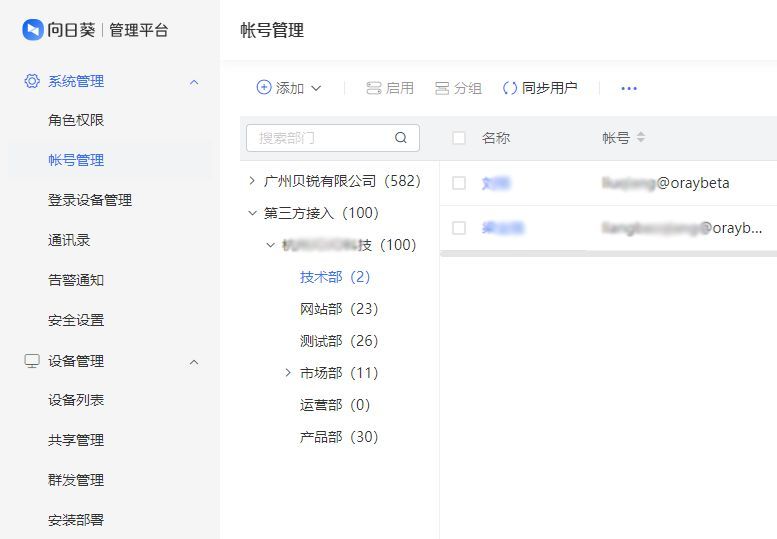Screen dimensions: 777x539
Task: Open 安全设置 in the sidebar
Action: point(76,320)
